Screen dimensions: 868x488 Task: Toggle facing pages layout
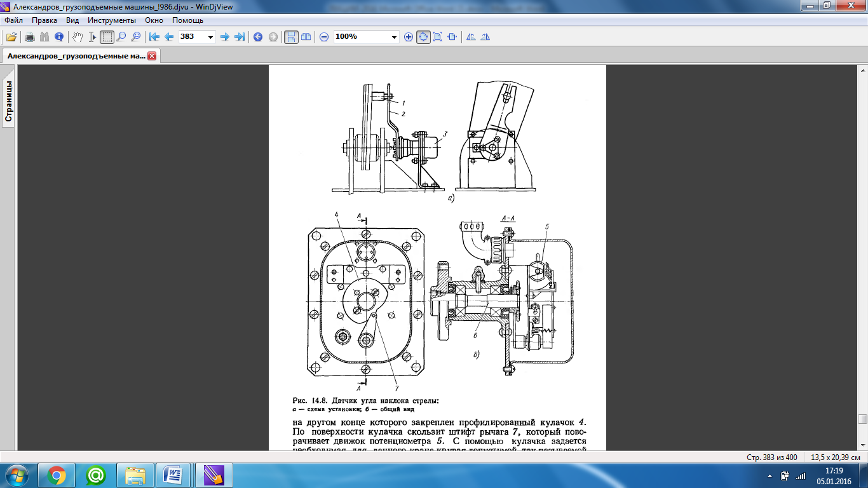306,37
